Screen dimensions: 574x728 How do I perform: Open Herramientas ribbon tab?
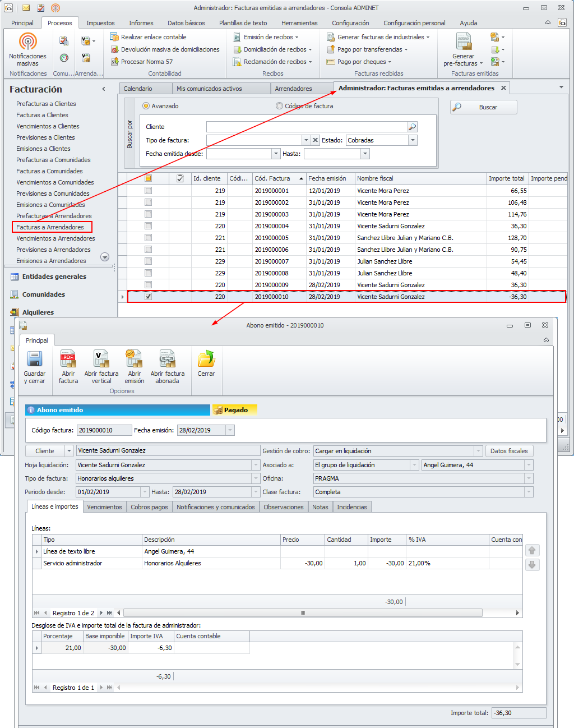[299, 23]
